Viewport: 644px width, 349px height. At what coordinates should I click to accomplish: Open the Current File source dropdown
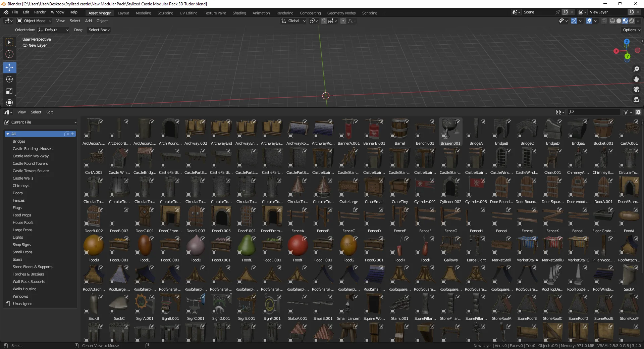pos(40,122)
